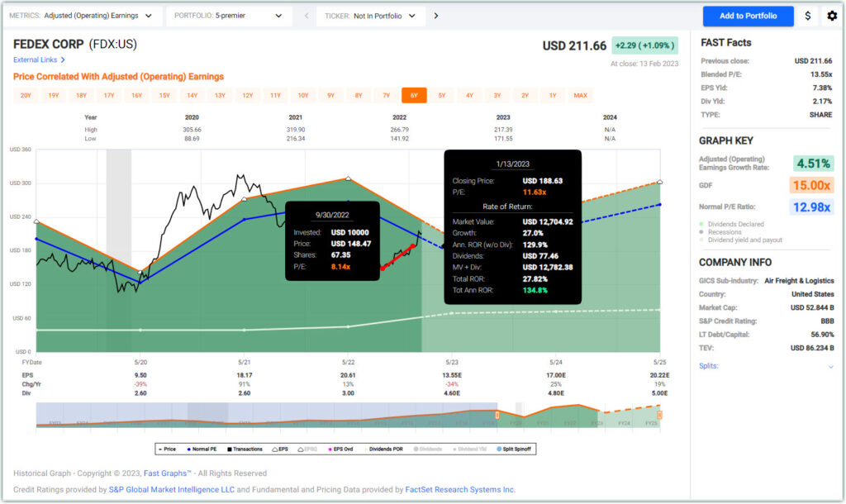846x504 pixels.
Task: Switch to MAX time range
Action: 580,96
